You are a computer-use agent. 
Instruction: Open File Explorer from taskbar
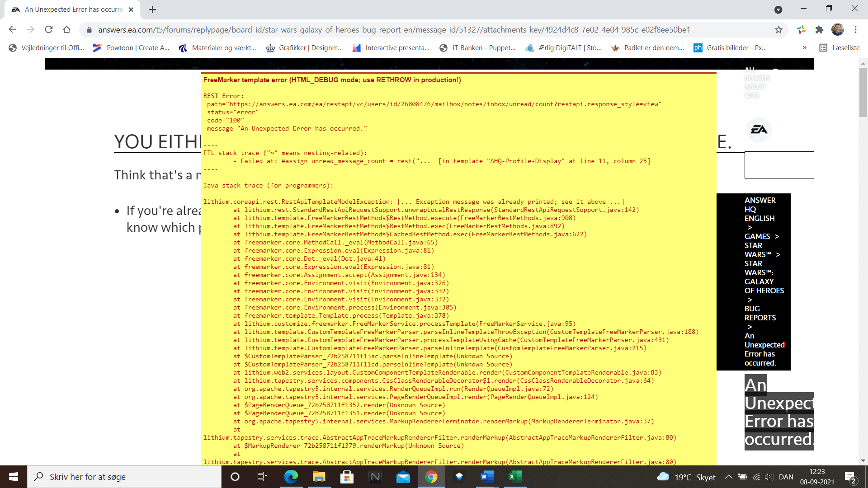[x=319, y=477]
